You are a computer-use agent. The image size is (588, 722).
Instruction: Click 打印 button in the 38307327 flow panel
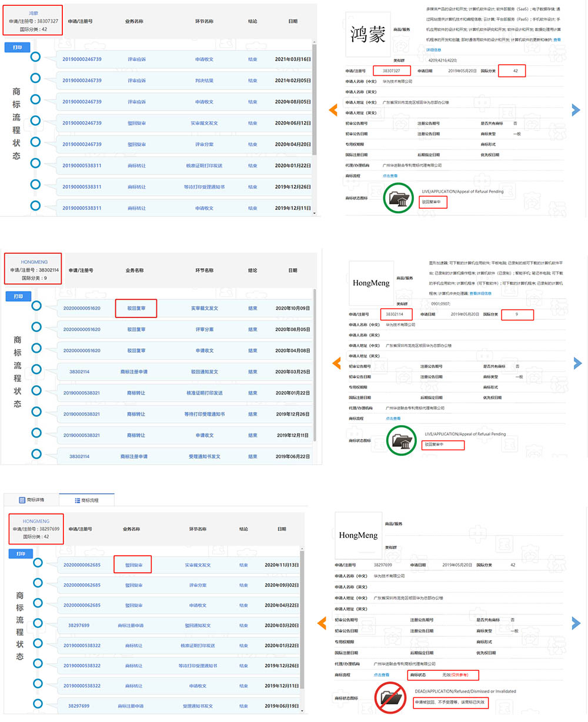point(17,47)
